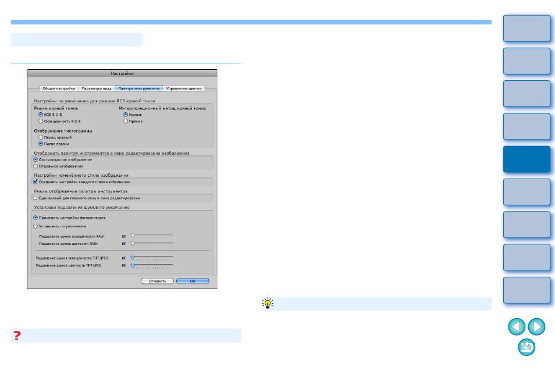The image size is (555, 392).
Task: Switch to the Параметры вида tab
Action: [96, 88]
